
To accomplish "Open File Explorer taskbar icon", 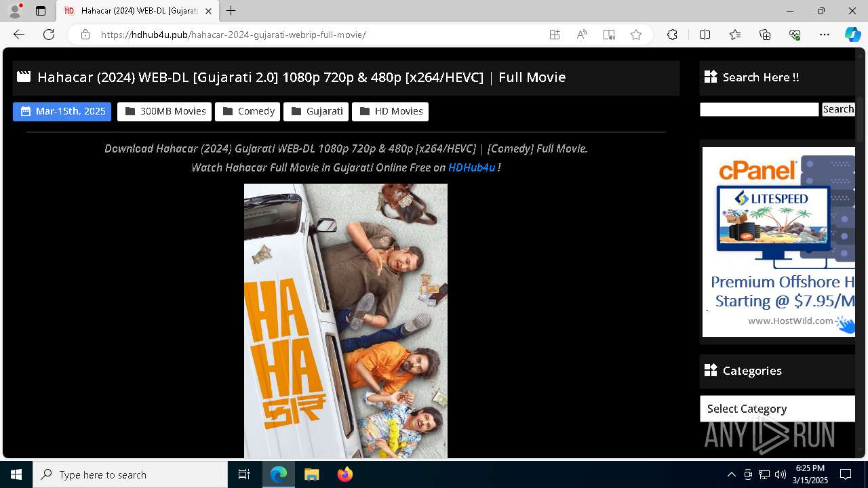I will click(x=311, y=474).
